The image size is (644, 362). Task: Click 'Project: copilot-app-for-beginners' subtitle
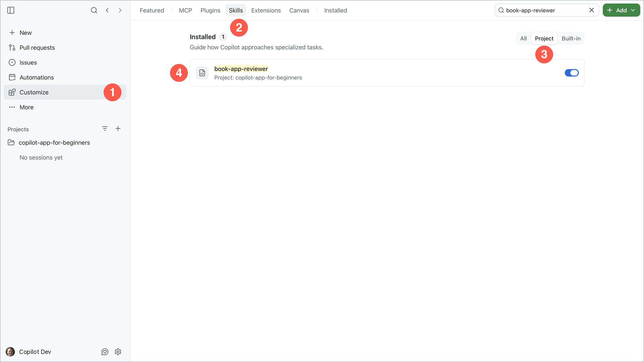(258, 78)
